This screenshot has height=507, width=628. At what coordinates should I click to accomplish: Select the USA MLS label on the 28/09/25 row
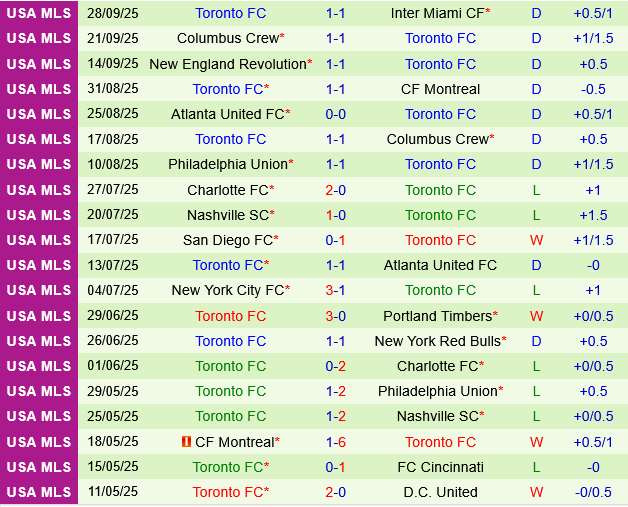point(39,13)
